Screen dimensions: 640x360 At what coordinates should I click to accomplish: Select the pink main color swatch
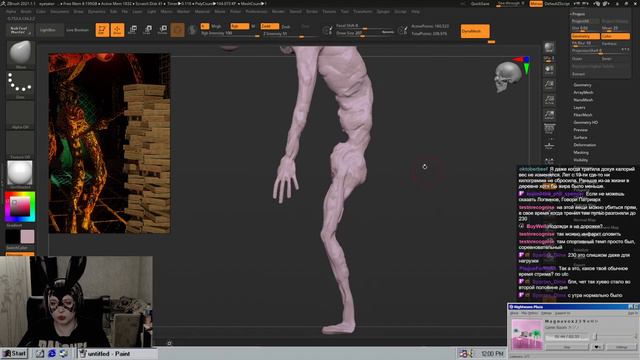(x=27, y=236)
